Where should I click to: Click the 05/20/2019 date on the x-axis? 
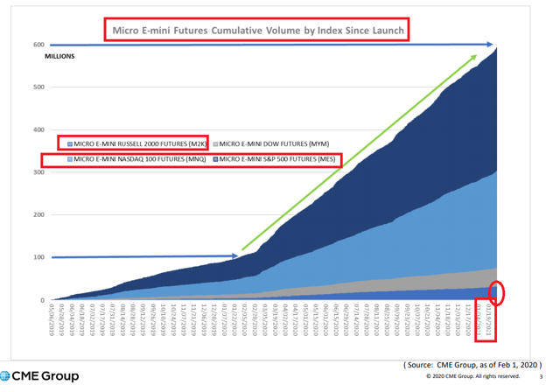point(62,320)
